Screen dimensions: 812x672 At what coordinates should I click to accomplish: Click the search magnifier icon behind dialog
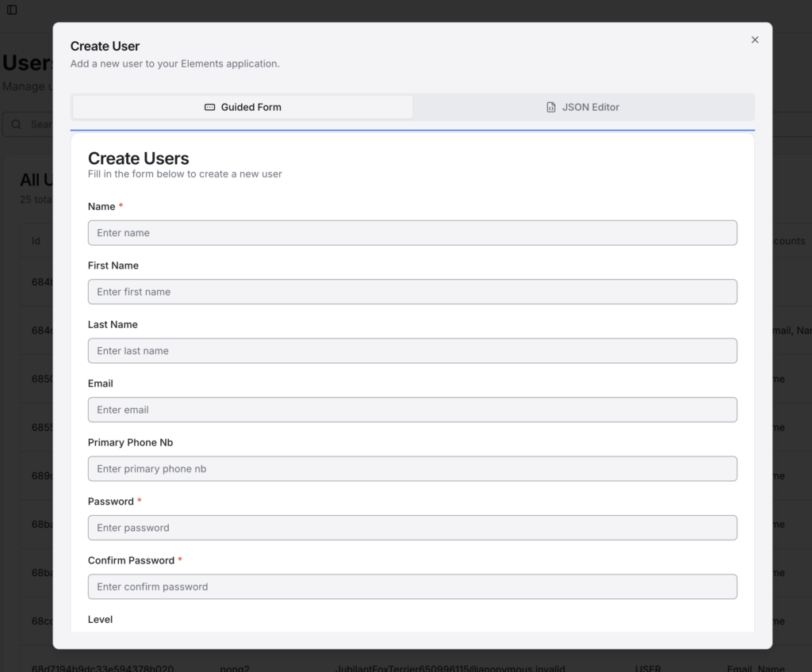pos(17,124)
